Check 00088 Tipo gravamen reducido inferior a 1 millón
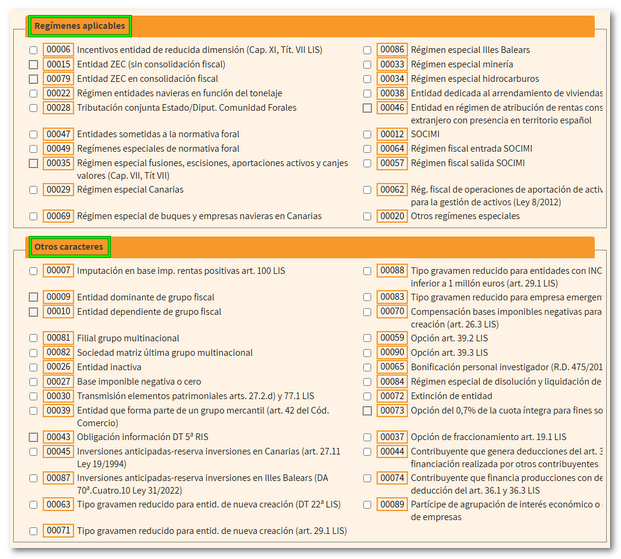Image resolution: width=621 pixels, height=559 pixels. point(367,271)
